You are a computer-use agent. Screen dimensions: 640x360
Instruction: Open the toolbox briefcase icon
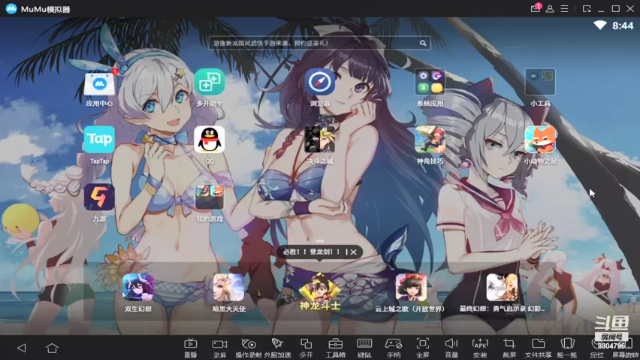[335, 348]
